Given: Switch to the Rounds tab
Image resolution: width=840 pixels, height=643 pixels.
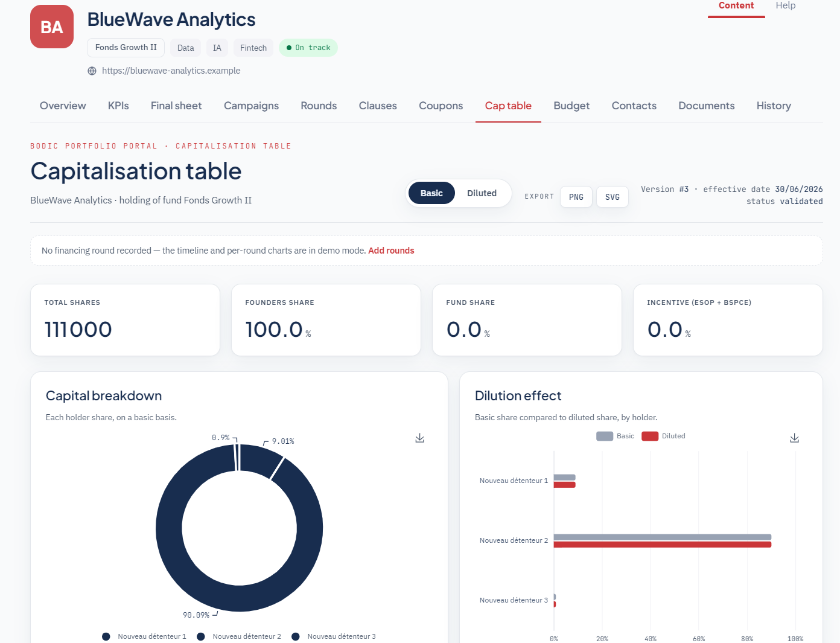Looking at the screenshot, I should click(319, 106).
